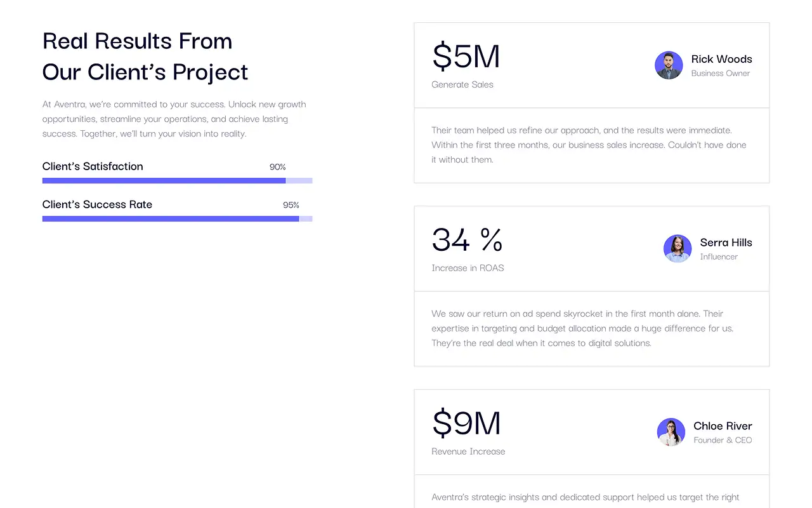
Task: Click the Client's Satisfaction progress bar
Action: 177,181
